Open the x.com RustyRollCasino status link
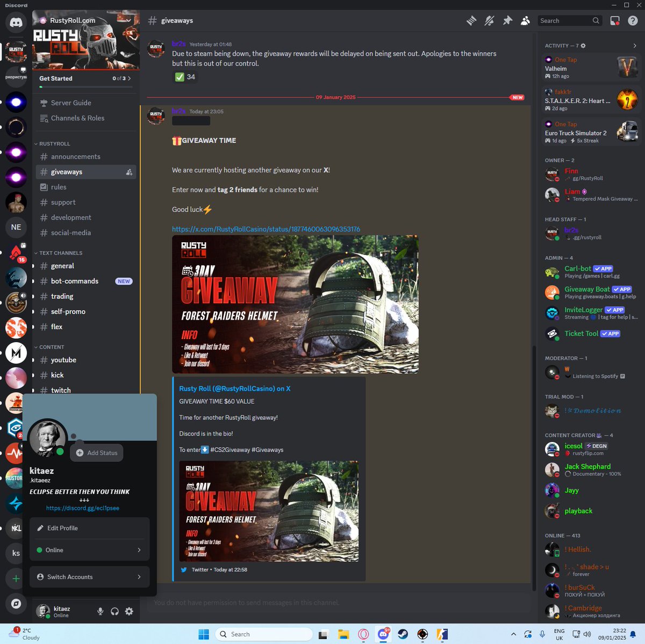The height and width of the screenshot is (644, 645). [266, 229]
